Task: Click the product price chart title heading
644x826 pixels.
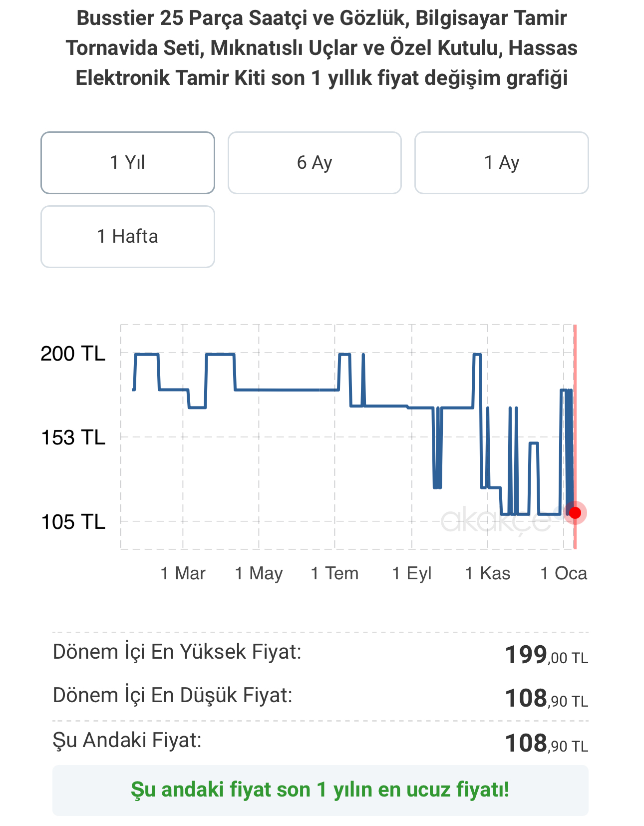Action: tap(322, 48)
